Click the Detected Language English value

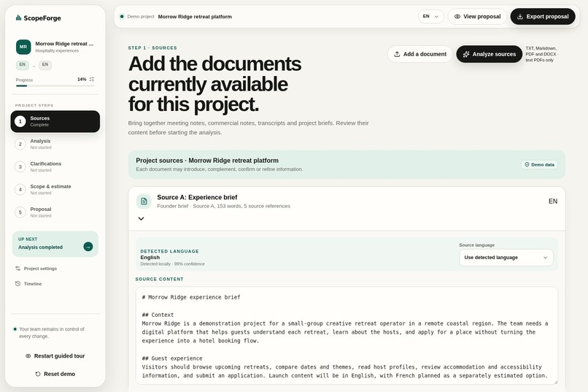pyautogui.click(x=150, y=258)
